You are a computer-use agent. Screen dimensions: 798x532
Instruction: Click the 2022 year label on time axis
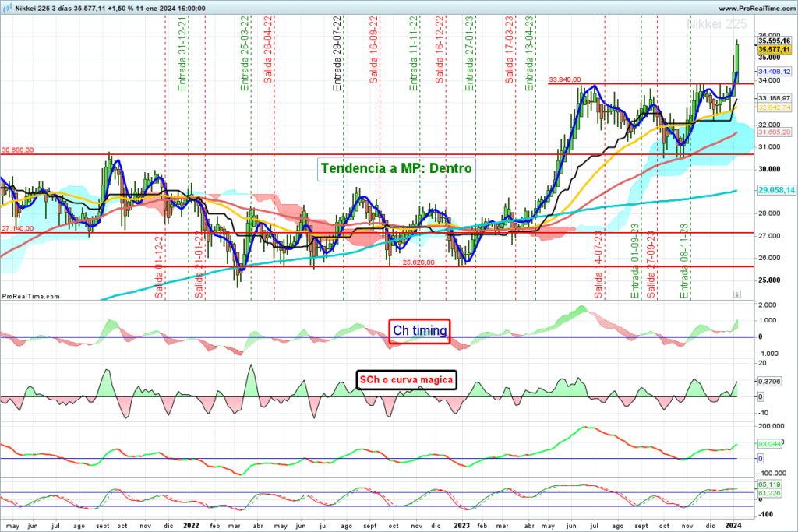pos(191,526)
